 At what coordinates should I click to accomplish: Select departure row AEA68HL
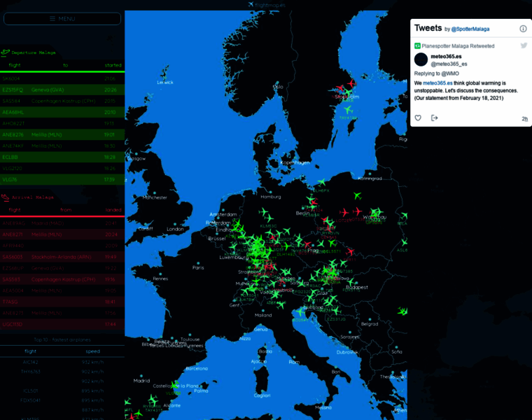(62, 112)
